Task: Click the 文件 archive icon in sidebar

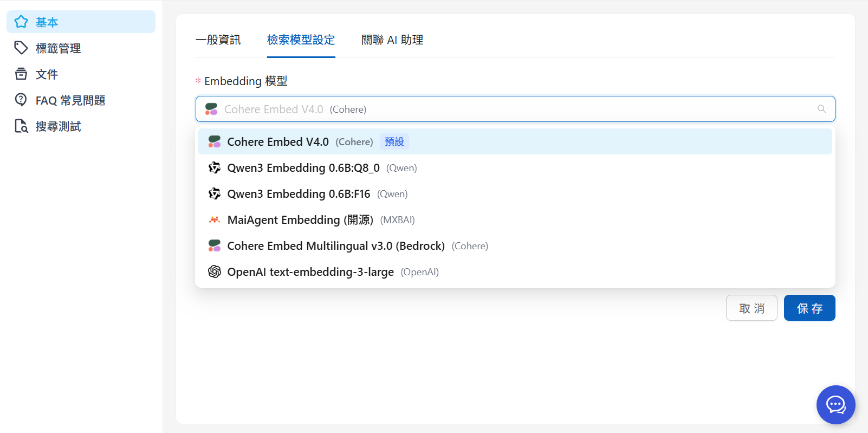Action: (21, 74)
